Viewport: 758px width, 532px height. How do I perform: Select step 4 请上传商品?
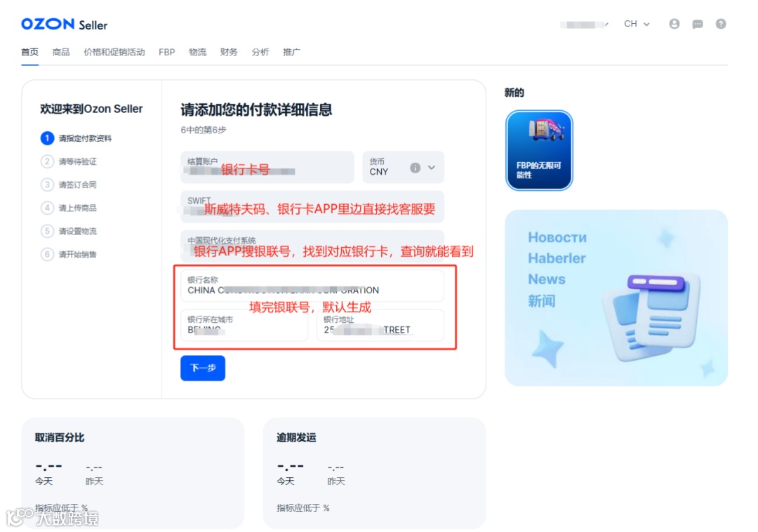tap(69, 208)
